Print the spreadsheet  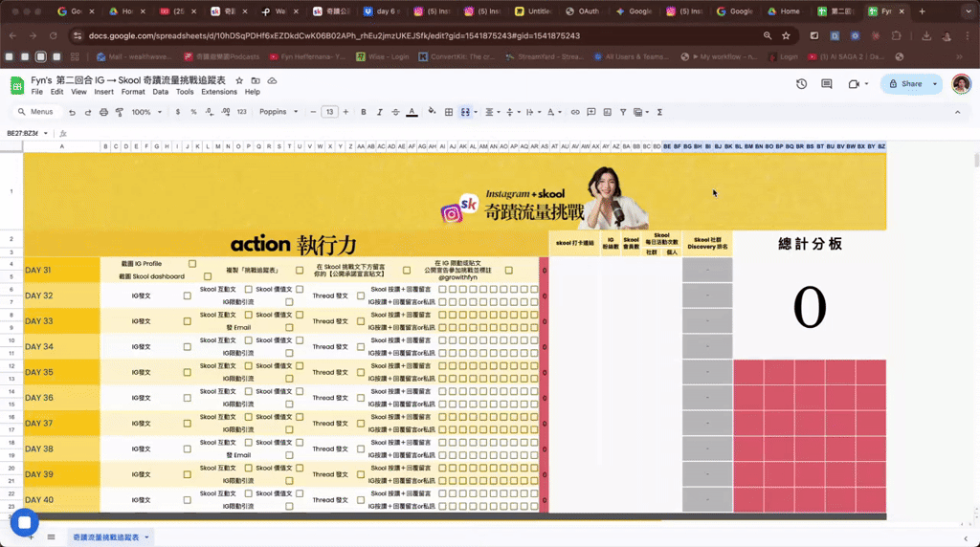tap(103, 113)
